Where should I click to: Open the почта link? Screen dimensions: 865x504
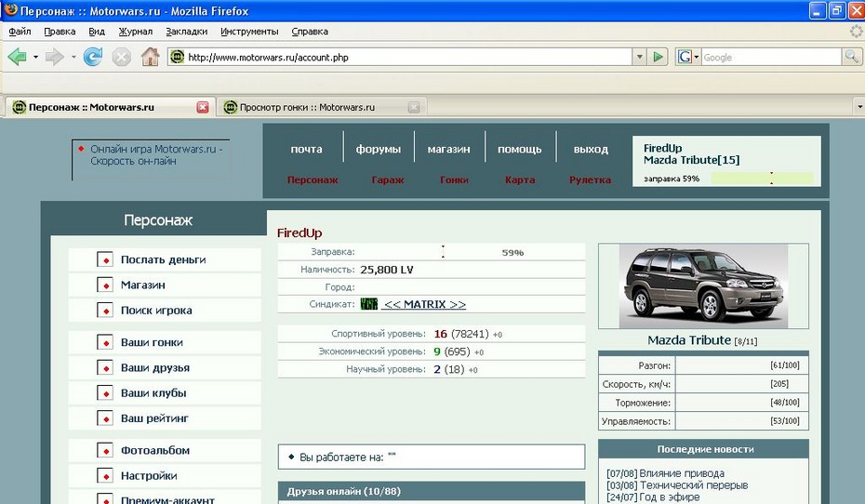click(x=306, y=149)
